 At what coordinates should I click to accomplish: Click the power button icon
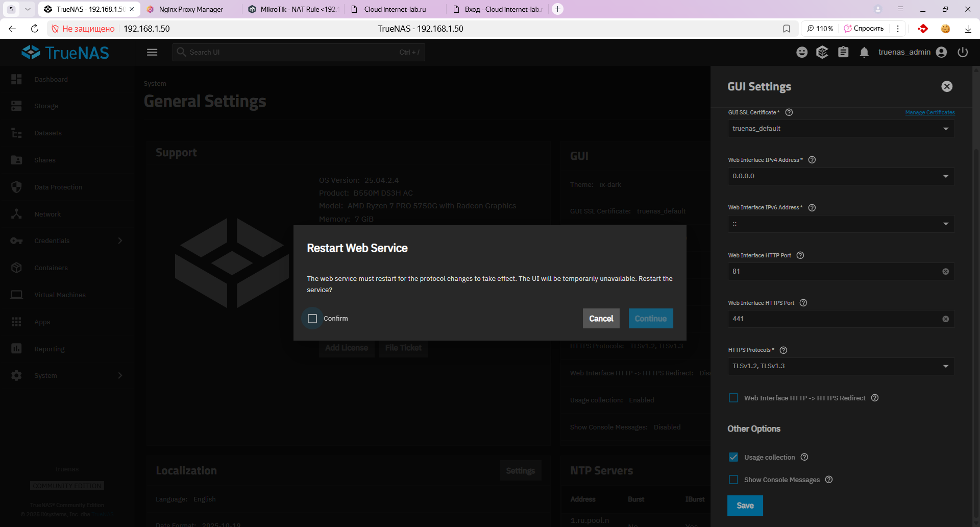[963, 52]
